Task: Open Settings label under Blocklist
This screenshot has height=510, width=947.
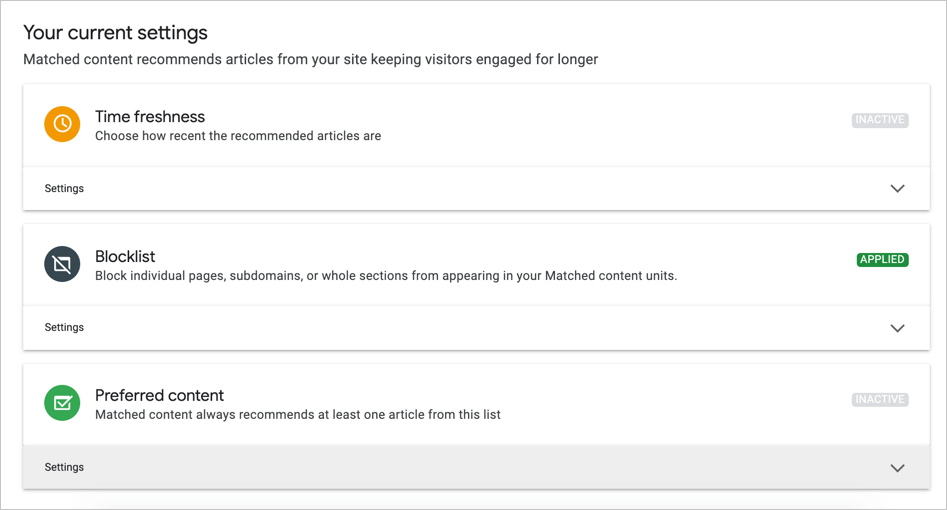Action: pos(64,328)
